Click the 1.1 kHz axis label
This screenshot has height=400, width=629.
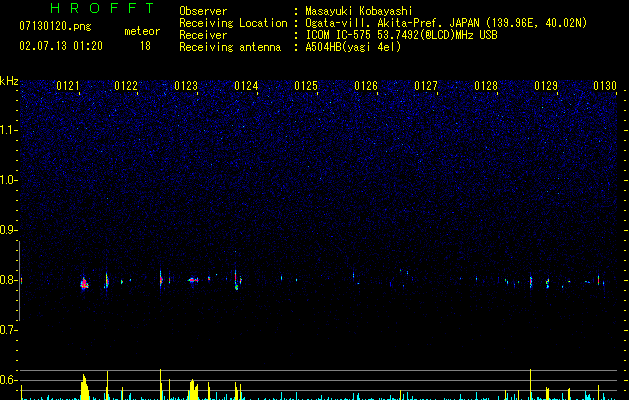(8, 130)
